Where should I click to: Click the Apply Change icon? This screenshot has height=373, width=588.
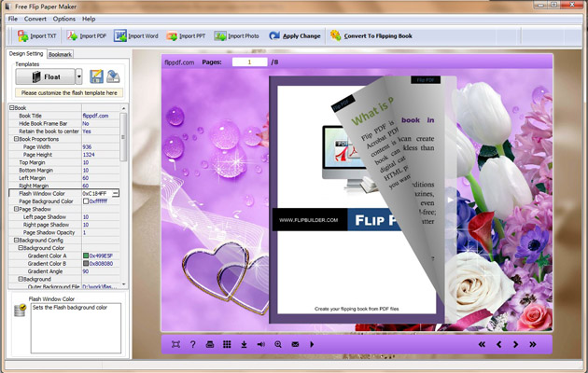pyautogui.click(x=274, y=36)
